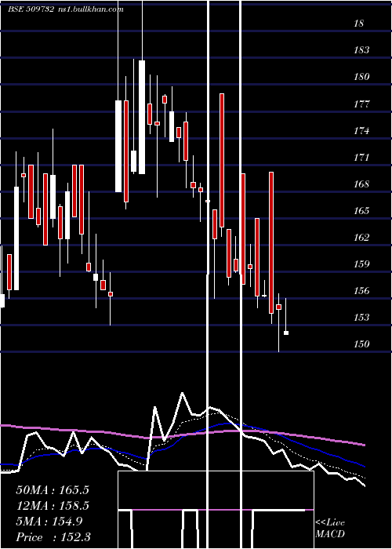Click the 50MA : 165.5 reading
The image size is (392, 549).
coord(53,490)
